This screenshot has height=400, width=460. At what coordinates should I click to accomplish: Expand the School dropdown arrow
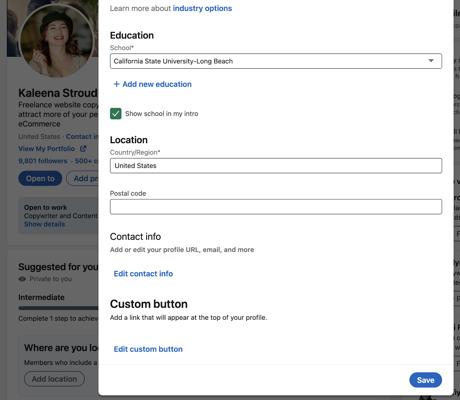click(431, 61)
